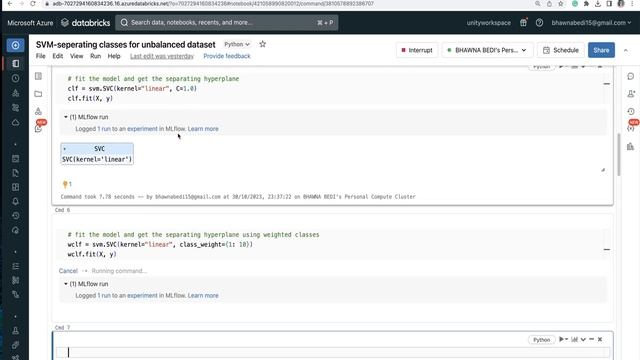Open the Compute cloud icon in sidebar
The width and height of the screenshot is (640, 360).
16,122
